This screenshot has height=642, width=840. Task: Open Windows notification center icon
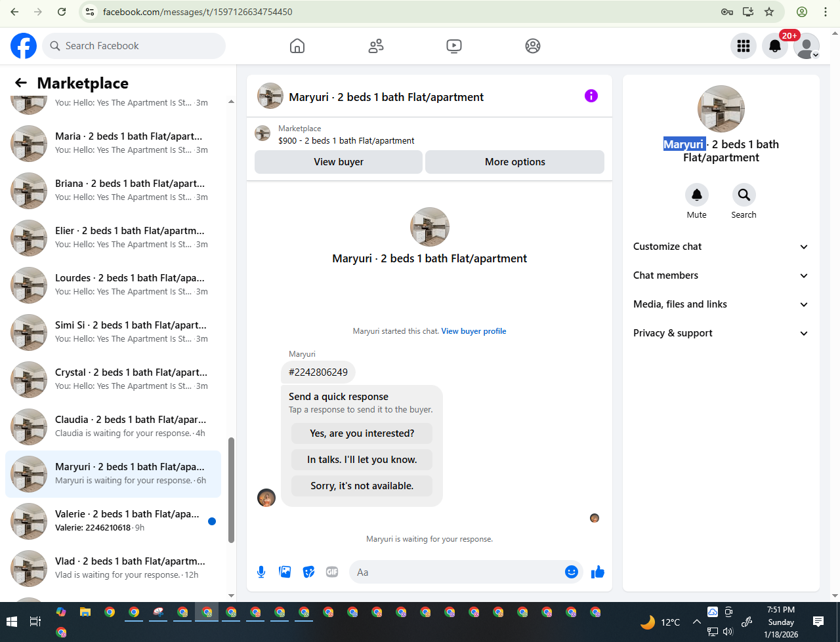(818, 621)
